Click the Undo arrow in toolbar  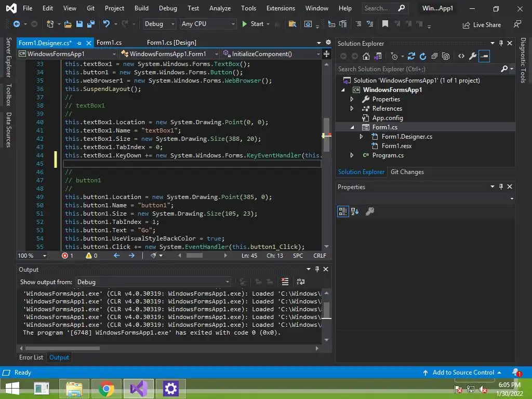[107, 24]
